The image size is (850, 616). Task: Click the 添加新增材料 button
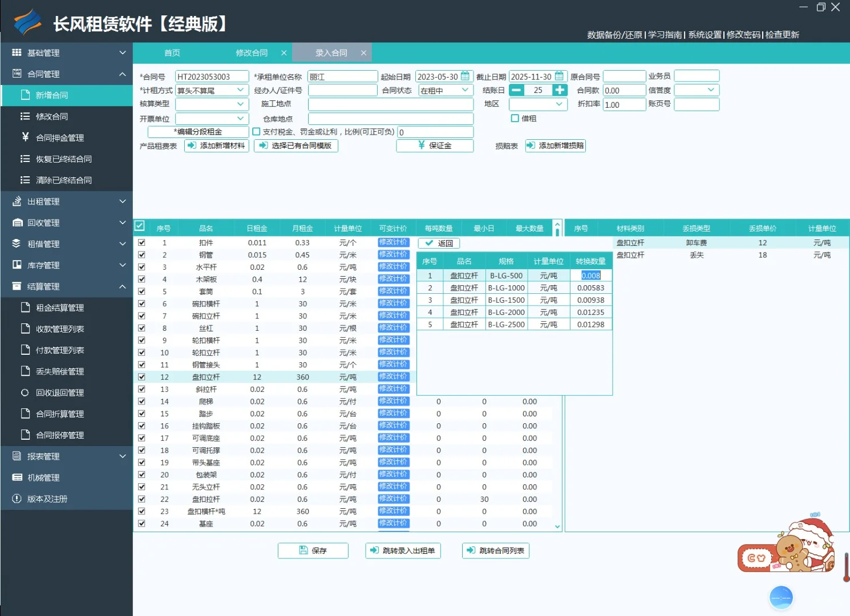coord(217,145)
